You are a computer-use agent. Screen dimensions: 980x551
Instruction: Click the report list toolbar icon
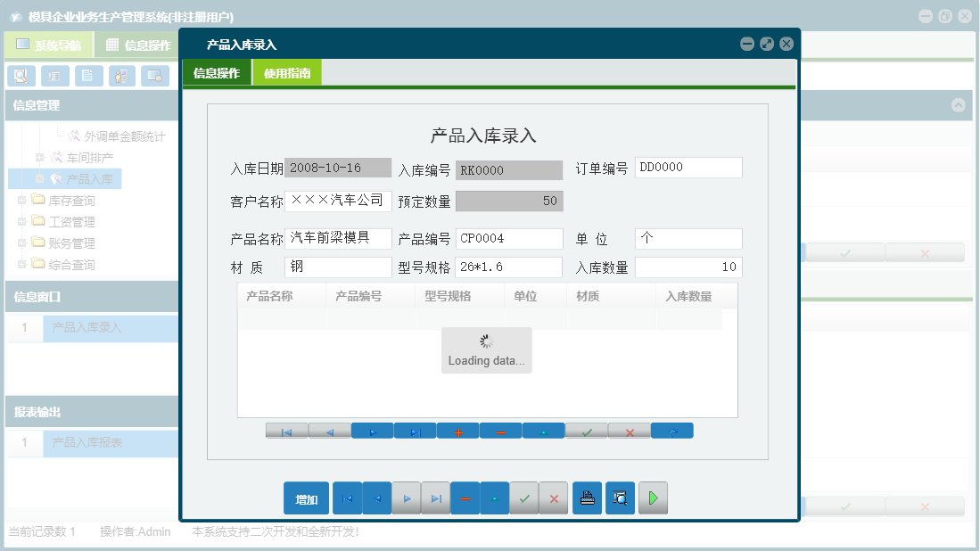point(54,76)
